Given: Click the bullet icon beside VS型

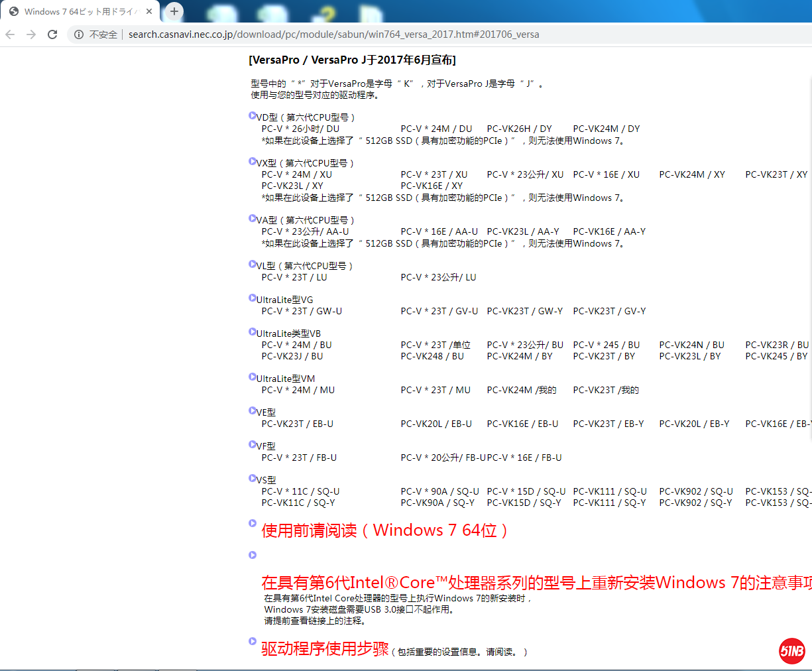Looking at the screenshot, I should tap(253, 477).
